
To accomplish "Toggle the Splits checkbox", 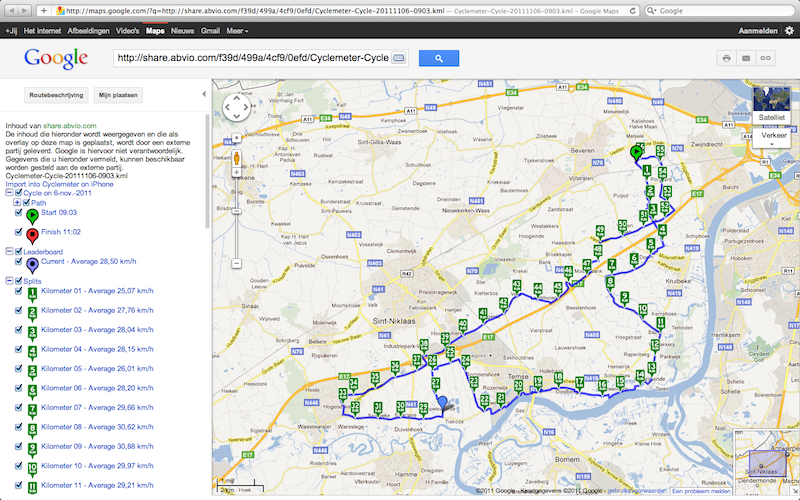I will click(x=18, y=281).
